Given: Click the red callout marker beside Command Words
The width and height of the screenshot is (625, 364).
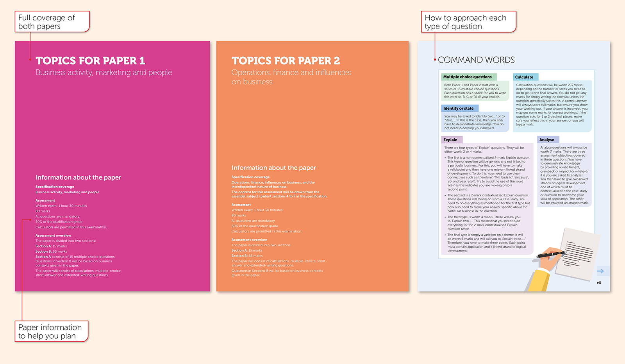Looking at the screenshot, I should coord(435,60).
